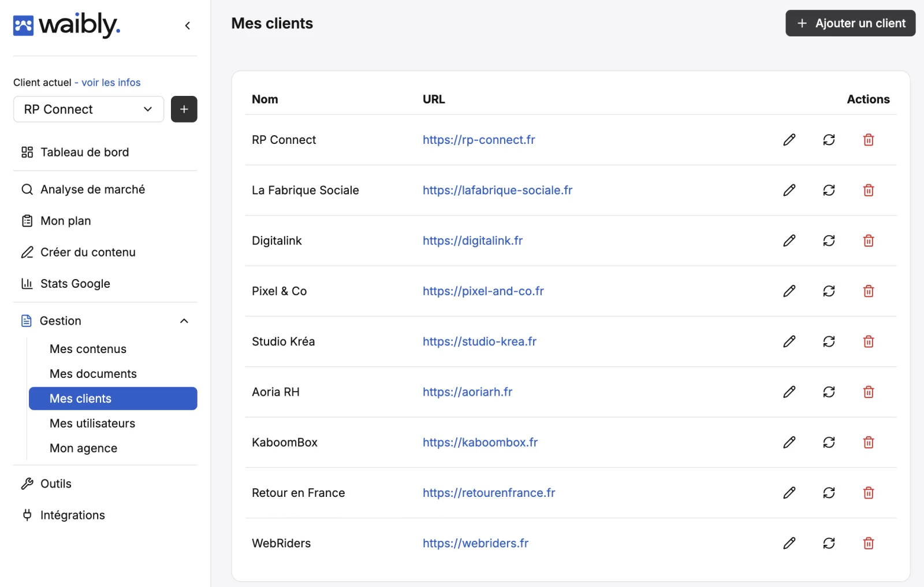Select the WebRiders name cell
Viewport: 924px width, 587px height.
[281, 543]
